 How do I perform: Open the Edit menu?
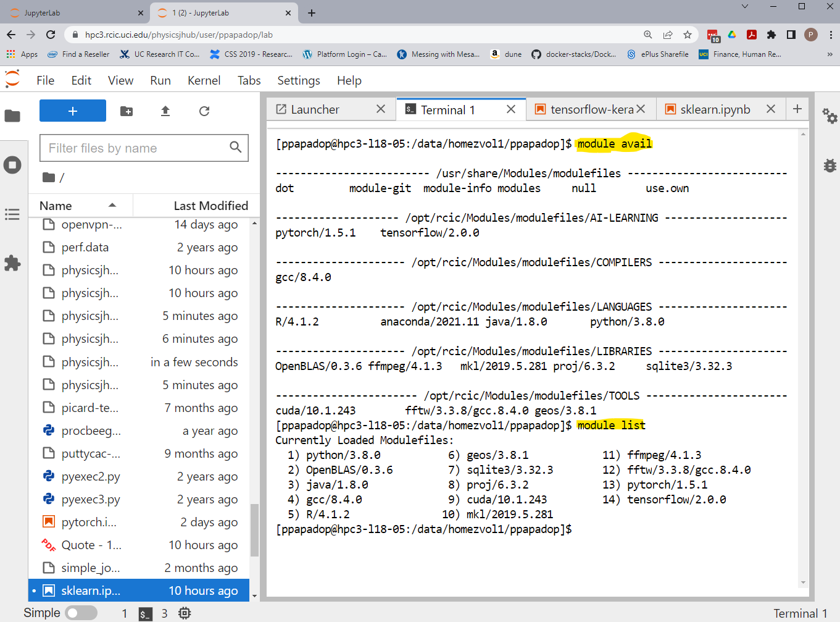click(81, 80)
